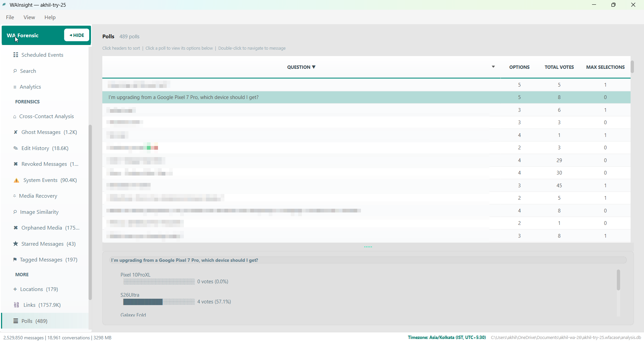This screenshot has height=341, width=644.
Task: Click the Orphaned Media X icon
Action: click(x=15, y=228)
